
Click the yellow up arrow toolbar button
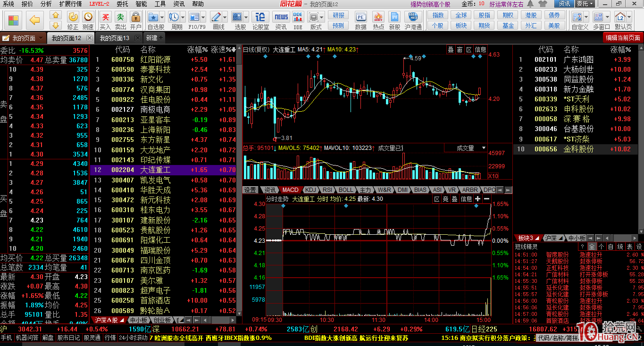click(x=56, y=16)
